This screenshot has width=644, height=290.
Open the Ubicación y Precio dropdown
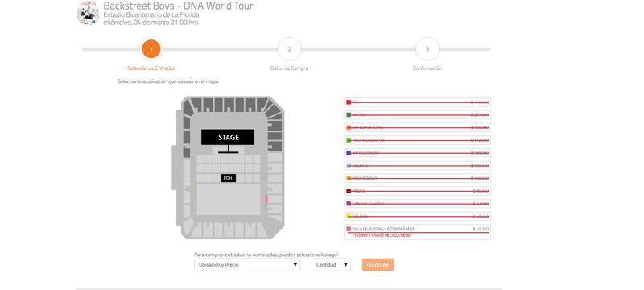click(x=247, y=265)
